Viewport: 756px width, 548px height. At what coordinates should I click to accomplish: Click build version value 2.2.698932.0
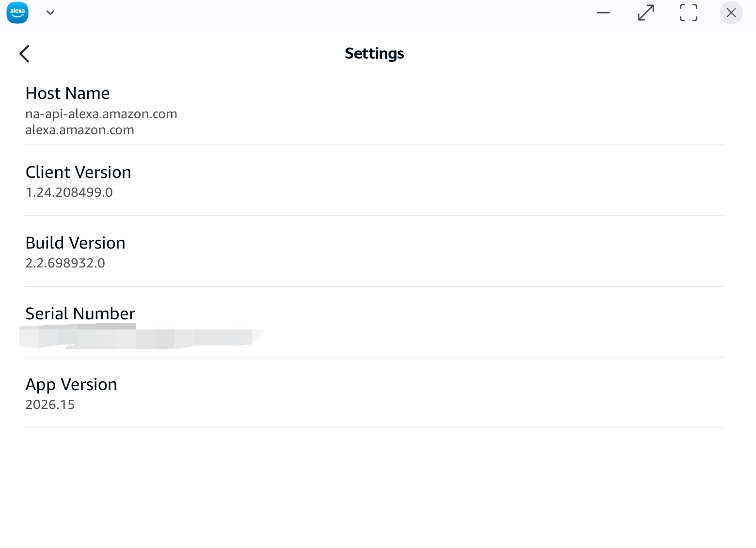[65, 263]
